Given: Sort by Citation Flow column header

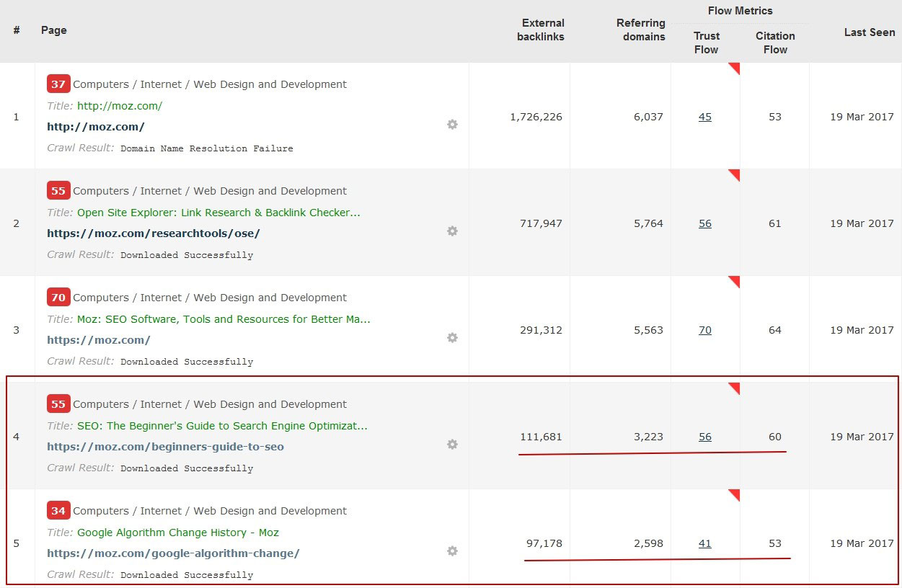Looking at the screenshot, I should click(775, 43).
